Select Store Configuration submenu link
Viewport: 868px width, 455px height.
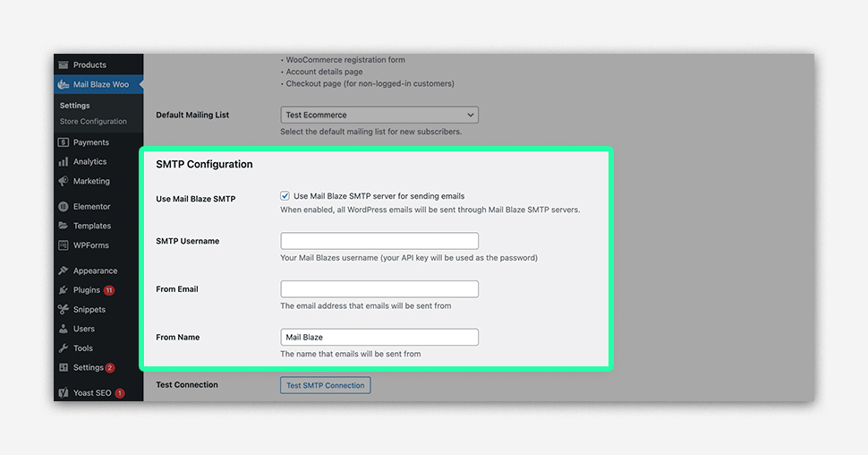tap(93, 122)
